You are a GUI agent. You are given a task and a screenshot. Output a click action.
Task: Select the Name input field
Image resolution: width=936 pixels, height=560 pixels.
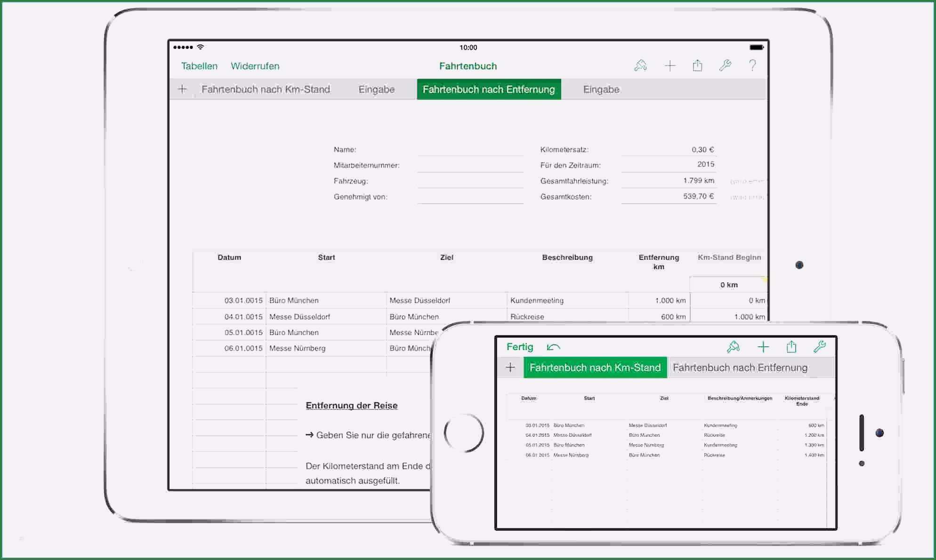470,150
